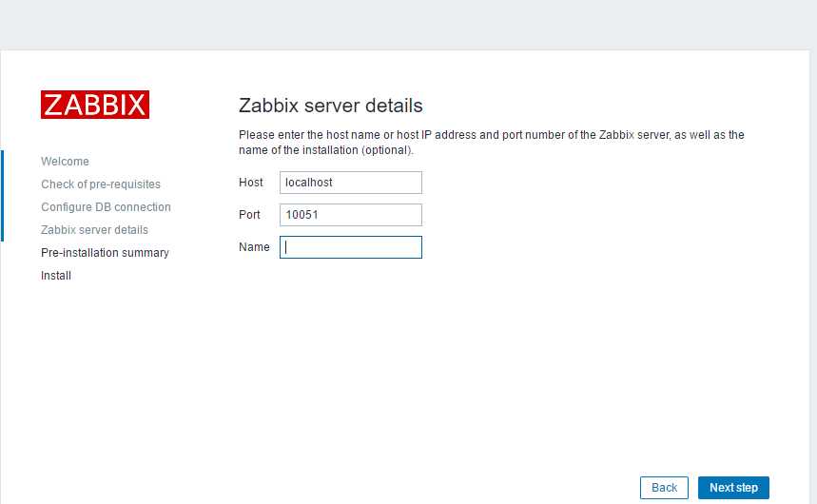Select the Check of pre-requisites step
Image resolution: width=817 pixels, height=504 pixels.
tap(101, 184)
